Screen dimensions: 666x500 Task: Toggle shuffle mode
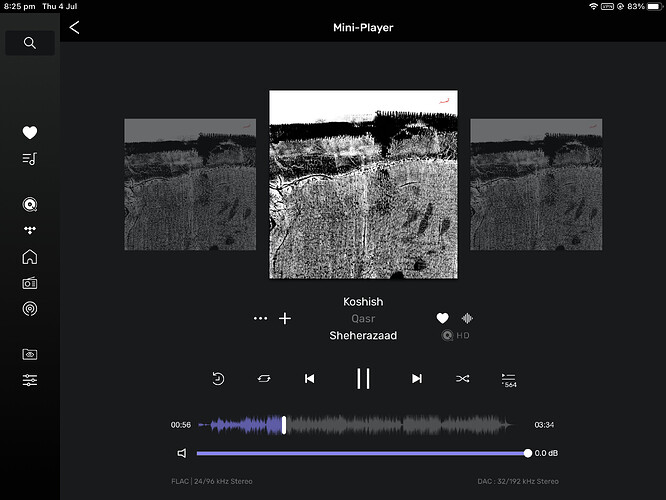coord(463,379)
